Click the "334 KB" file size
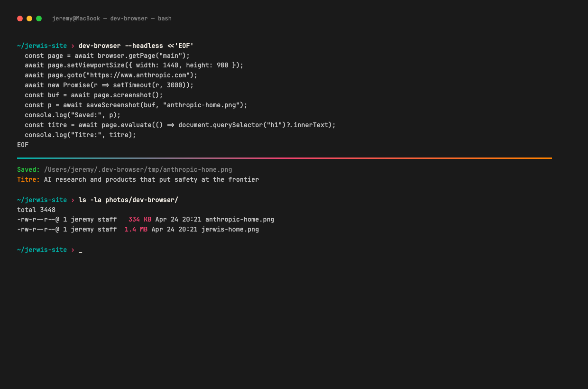588x389 pixels. coord(140,220)
